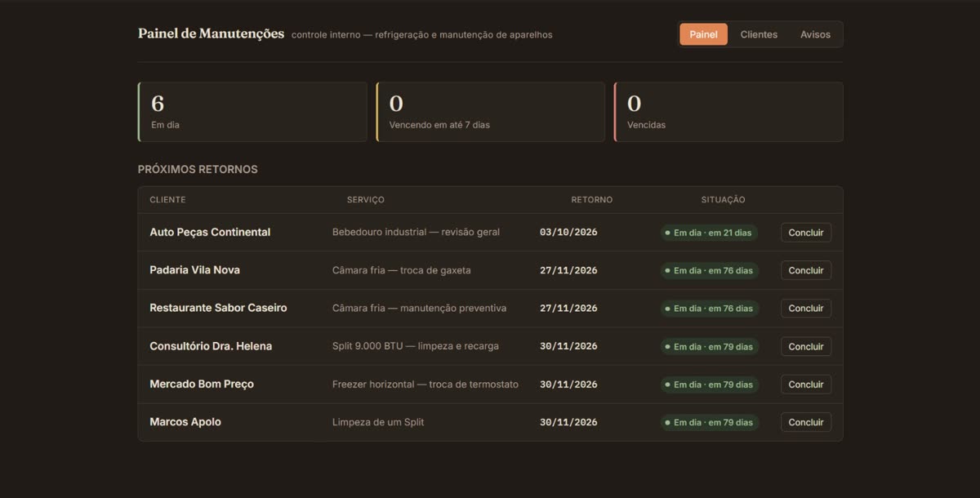Select client name Mercado Bom Preço
980x498 pixels.
click(202, 384)
